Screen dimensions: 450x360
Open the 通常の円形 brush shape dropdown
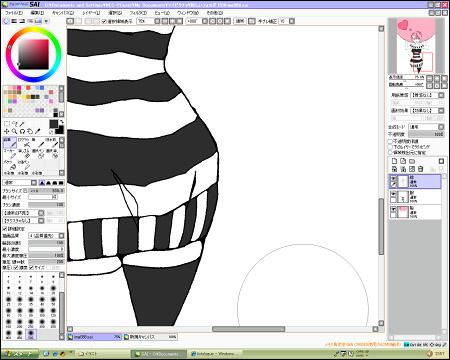[24, 213]
